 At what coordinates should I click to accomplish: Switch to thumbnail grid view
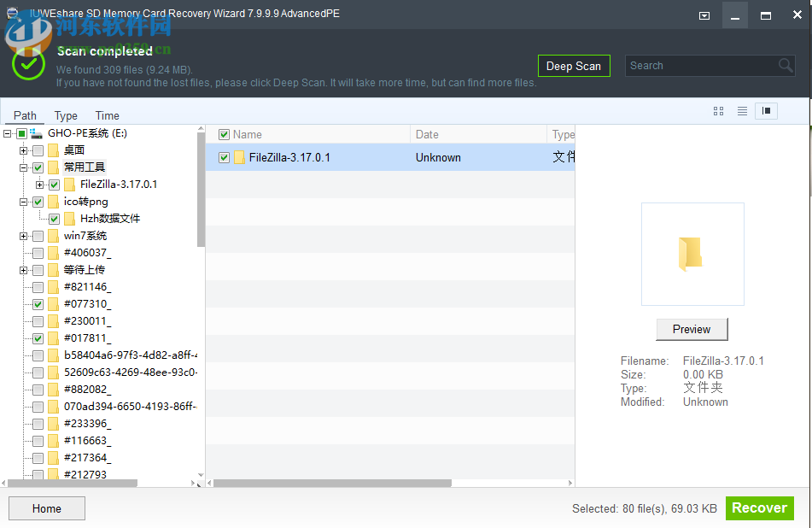pos(718,111)
